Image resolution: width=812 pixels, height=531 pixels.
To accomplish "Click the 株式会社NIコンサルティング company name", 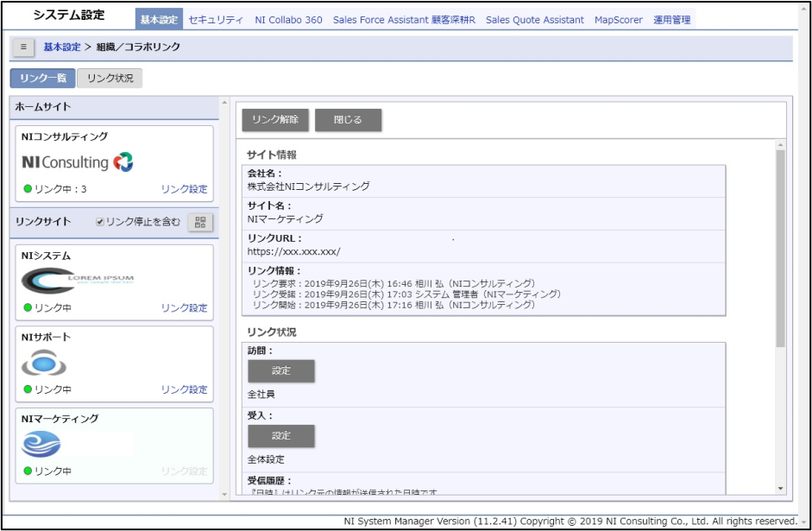I will [x=309, y=186].
